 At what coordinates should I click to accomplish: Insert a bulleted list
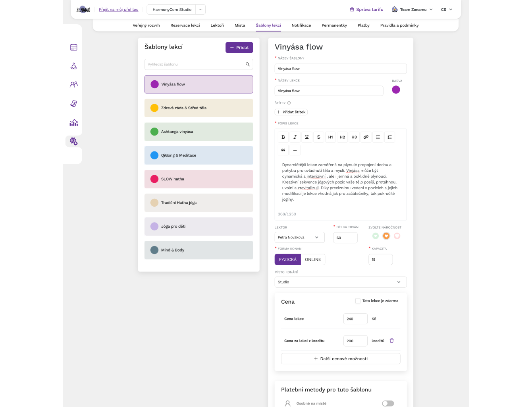(378, 137)
